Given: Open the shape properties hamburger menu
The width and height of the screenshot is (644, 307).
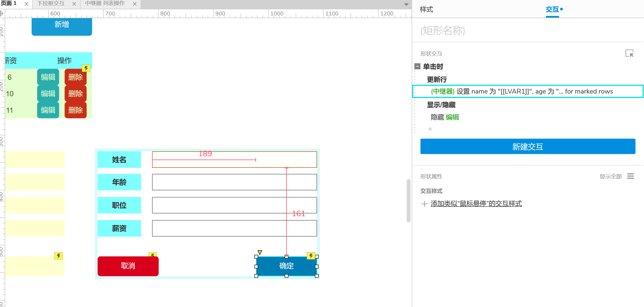Looking at the screenshot, I should 631,176.
